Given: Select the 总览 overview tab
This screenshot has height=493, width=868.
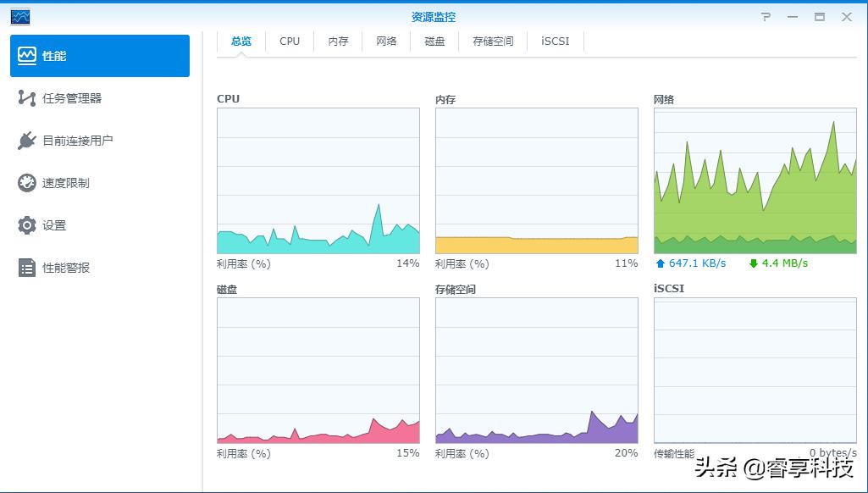Looking at the screenshot, I should [x=240, y=40].
